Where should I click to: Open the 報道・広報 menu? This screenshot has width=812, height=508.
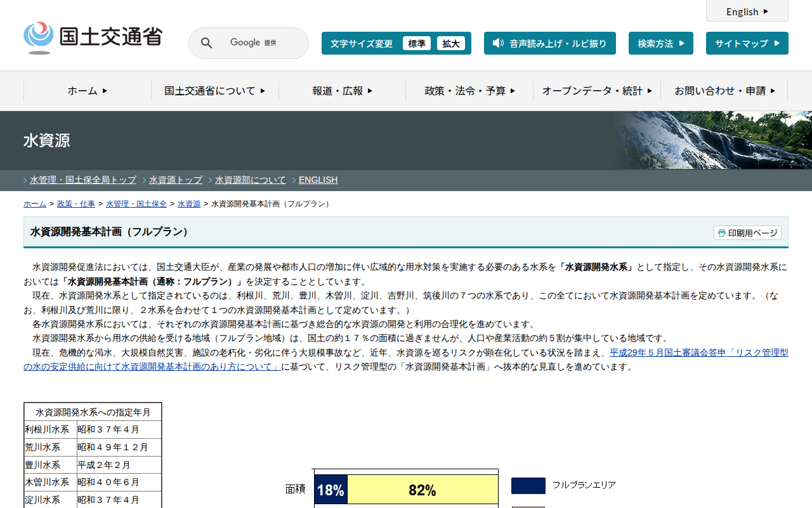click(x=343, y=91)
